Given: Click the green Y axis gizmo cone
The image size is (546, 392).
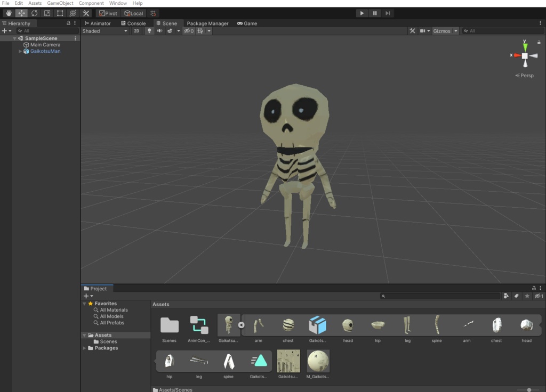Looking at the screenshot, I should [525, 47].
